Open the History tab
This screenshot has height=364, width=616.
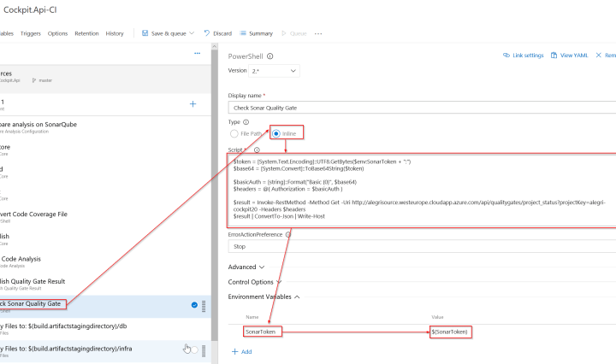point(115,33)
